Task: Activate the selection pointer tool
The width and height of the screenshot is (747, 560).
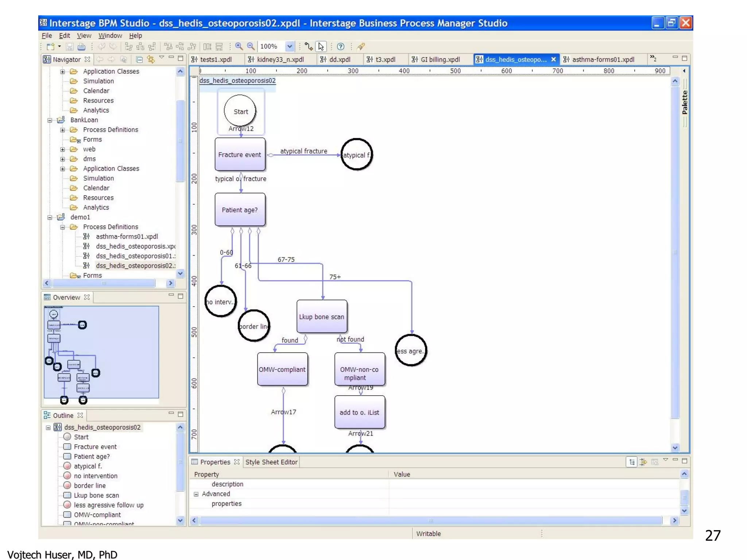Action: [321, 47]
